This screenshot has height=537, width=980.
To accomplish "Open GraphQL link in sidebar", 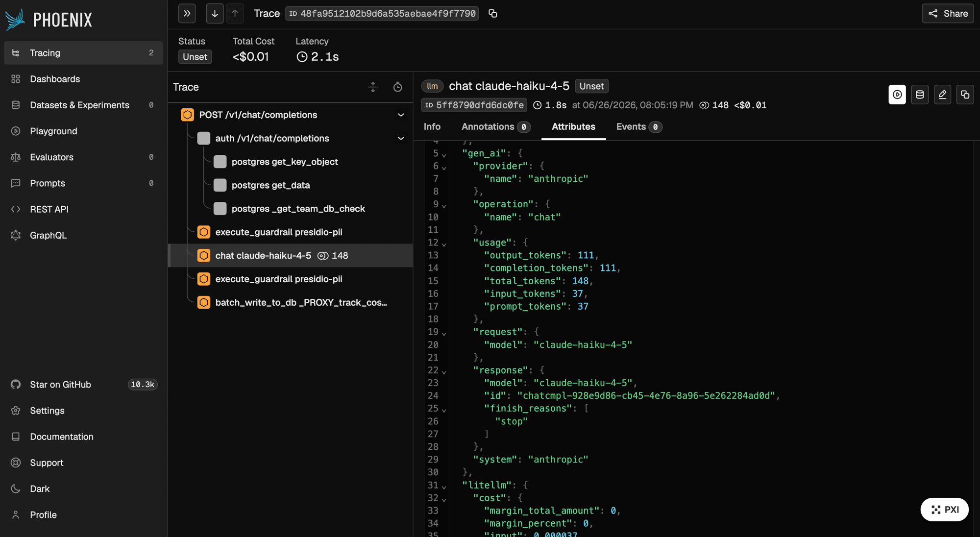I will coord(83,235).
